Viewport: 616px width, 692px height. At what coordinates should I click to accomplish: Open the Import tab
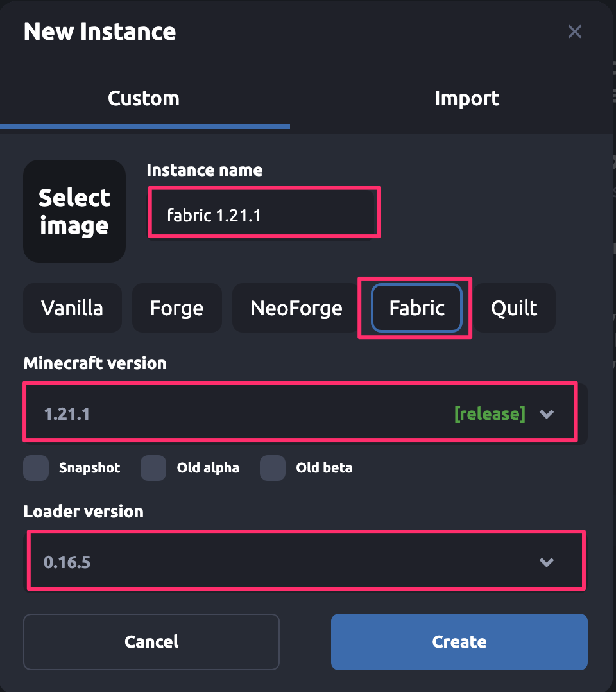[x=466, y=98]
